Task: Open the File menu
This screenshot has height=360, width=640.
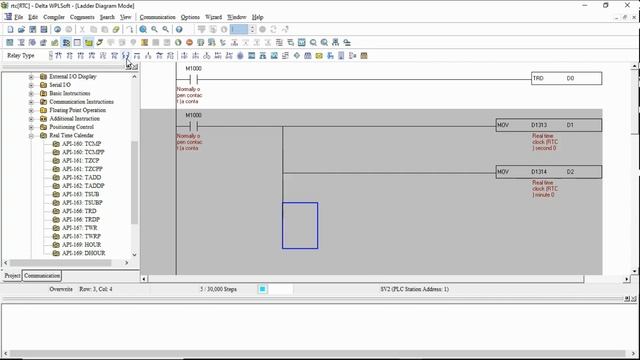Action: 18,17
